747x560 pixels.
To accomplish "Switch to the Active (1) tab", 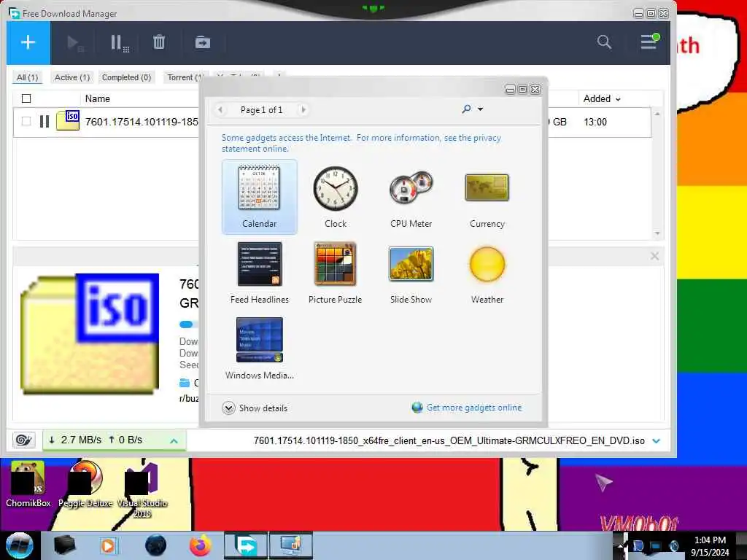I will click(72, 77).
